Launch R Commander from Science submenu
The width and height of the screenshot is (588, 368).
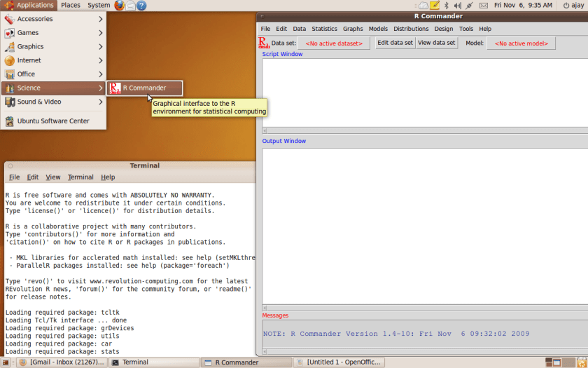click(145, 88)
